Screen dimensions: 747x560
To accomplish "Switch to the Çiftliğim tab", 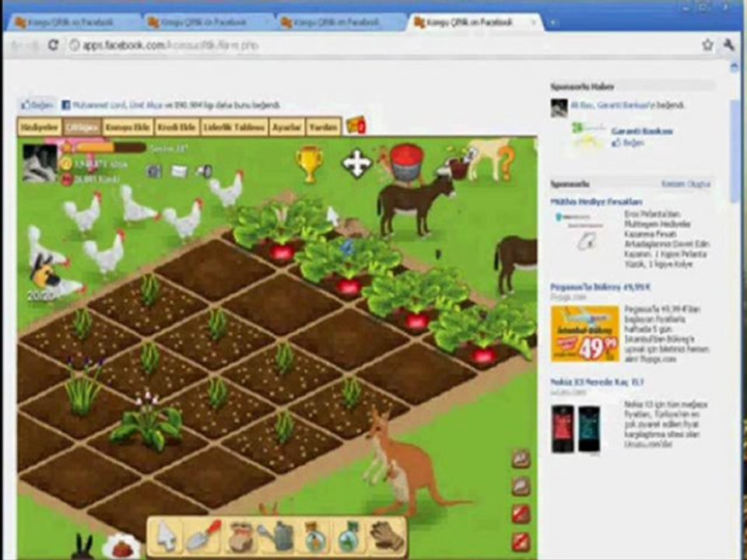I will point(82,127).
